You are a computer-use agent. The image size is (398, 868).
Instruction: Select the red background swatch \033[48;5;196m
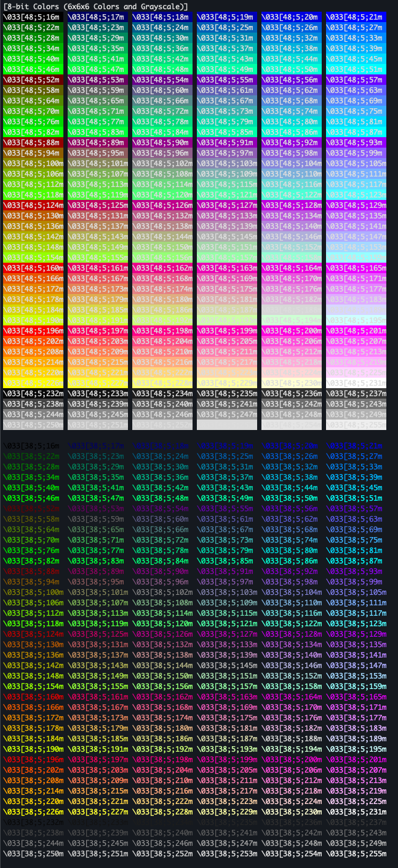click(33, 331)
